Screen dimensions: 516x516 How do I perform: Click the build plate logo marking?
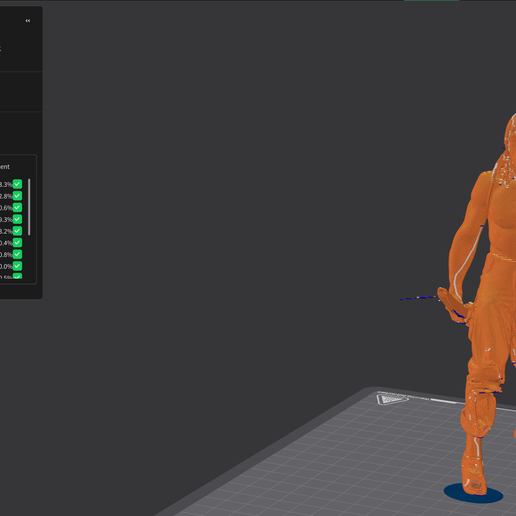pos(392,399)
